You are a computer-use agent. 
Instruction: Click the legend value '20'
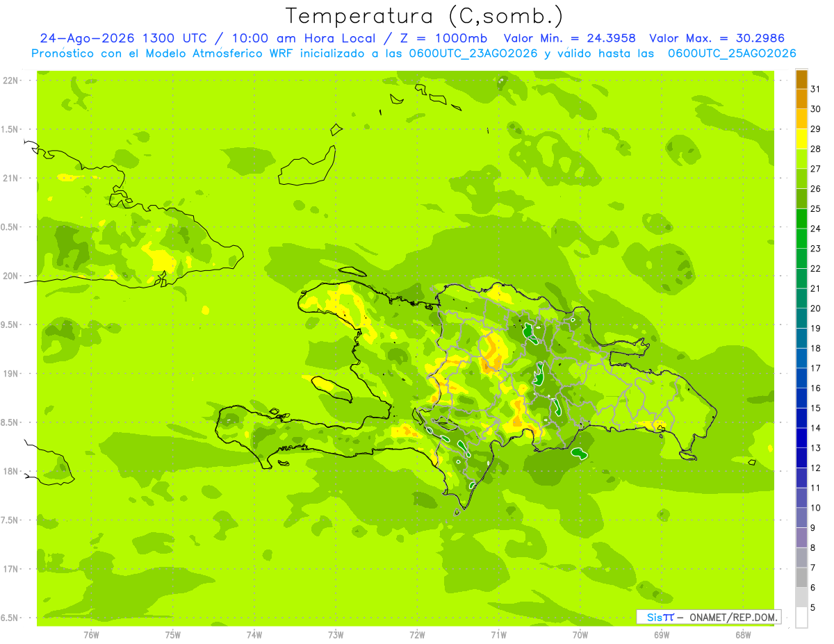[815, 308]
